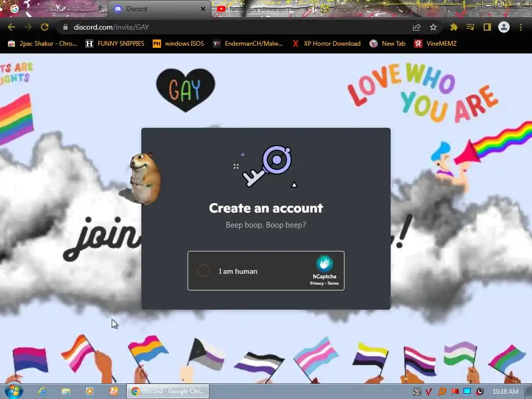The image size is (532, 399).
Task: Click the blue monitor network tray icon
Action: [467, 392]
